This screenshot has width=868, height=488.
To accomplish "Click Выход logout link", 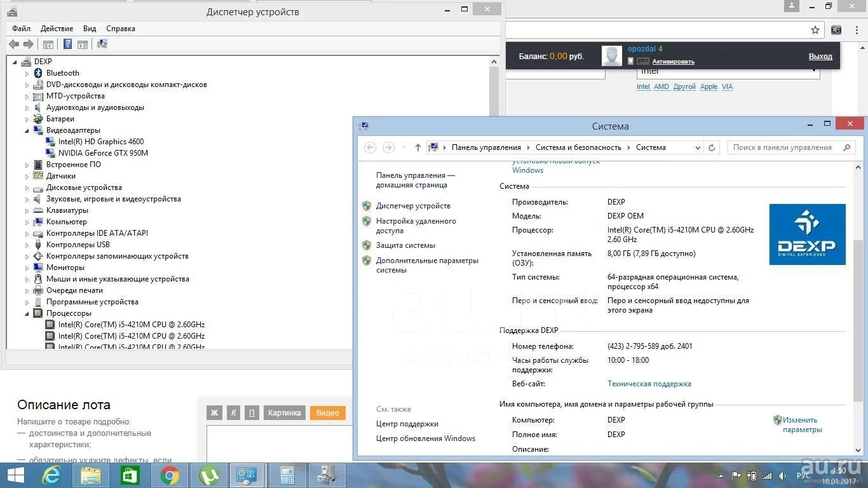I will pyautogui.click(x=820, y=57).
